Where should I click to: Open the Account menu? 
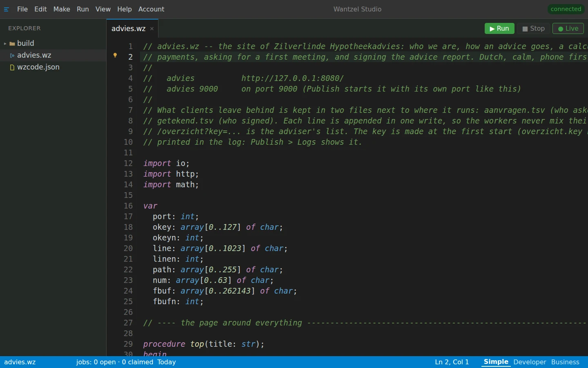[151, 9]
